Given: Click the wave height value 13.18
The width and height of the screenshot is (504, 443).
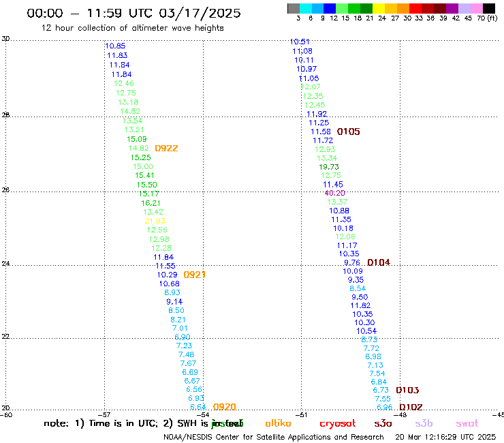Looking at the screenshot, I should pos(128,102).
